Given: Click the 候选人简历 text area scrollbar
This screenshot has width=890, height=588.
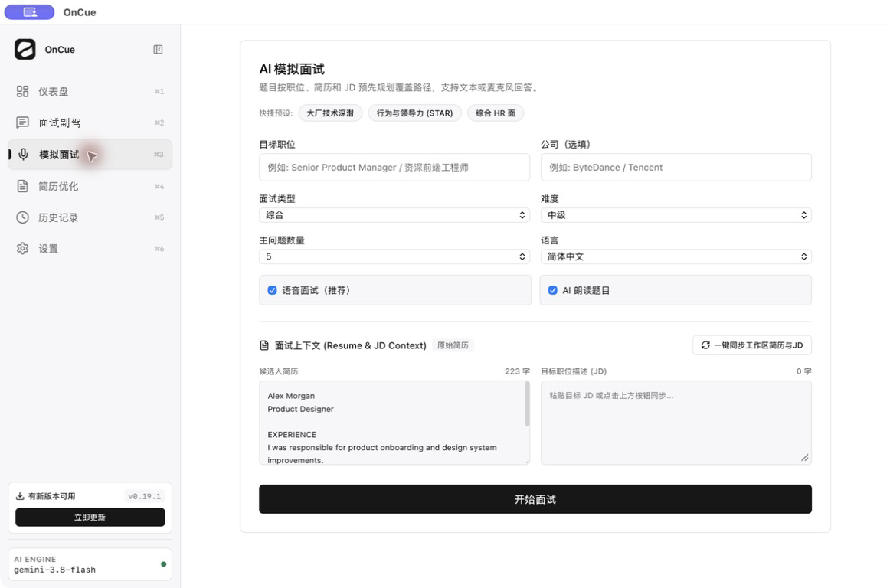Looking at the screenshot, I should [527, 404].
